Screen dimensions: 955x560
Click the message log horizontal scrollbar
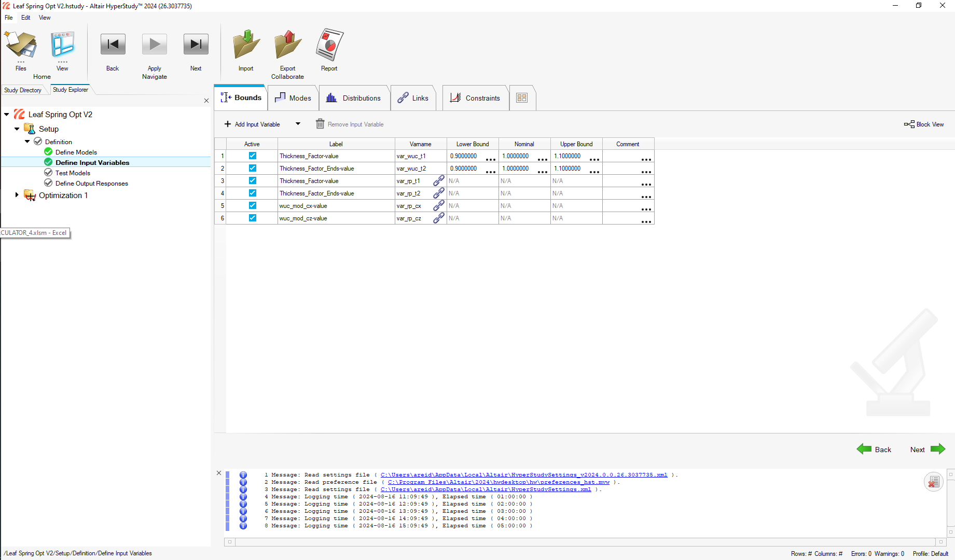click(x=585, y=542)
